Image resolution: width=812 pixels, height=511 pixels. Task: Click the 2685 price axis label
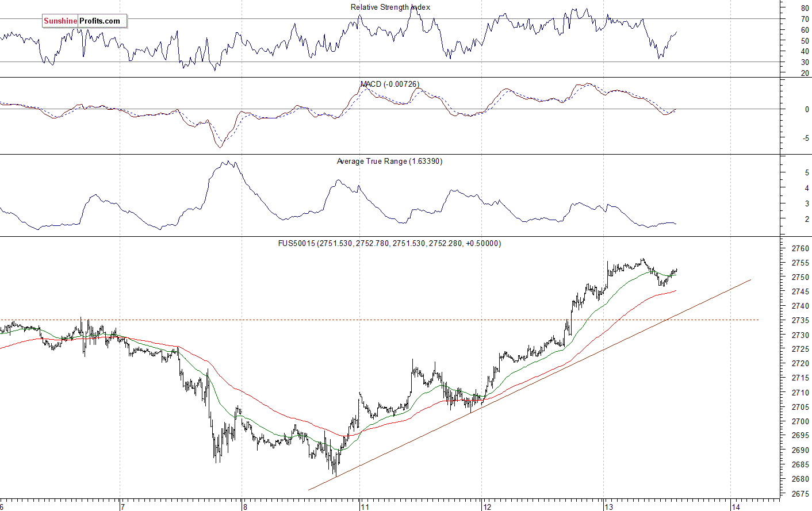(800, 465)
